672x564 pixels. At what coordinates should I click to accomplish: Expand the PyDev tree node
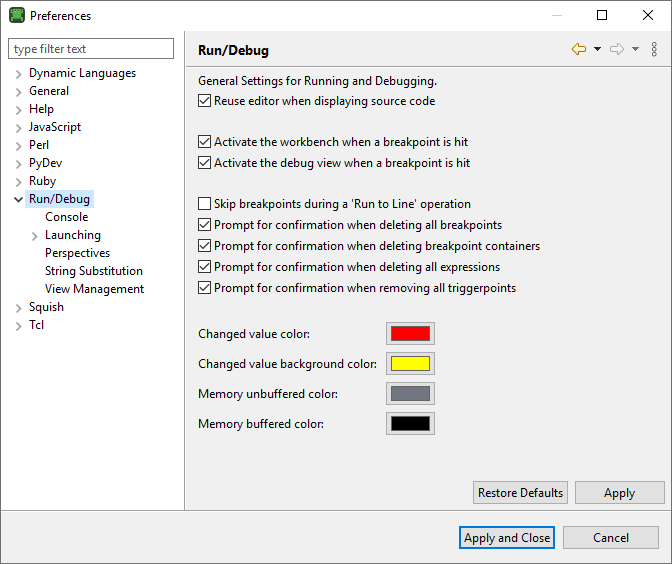[18, 164]
